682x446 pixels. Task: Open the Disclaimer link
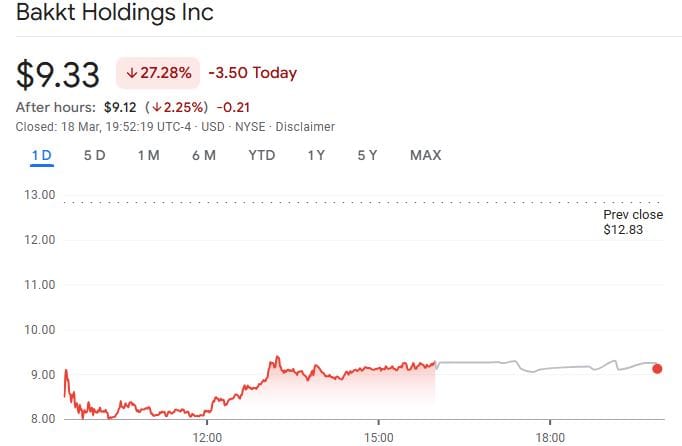(305, 127)
